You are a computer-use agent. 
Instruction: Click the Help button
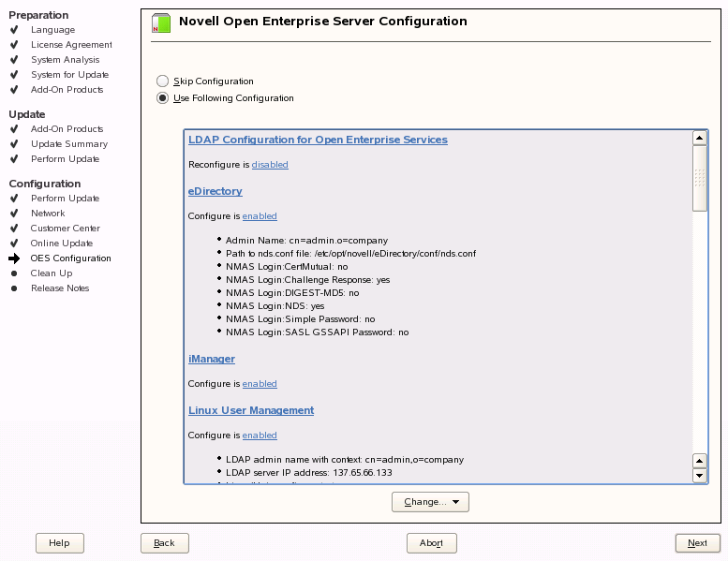pyautogui.click(x=59, y=543)
